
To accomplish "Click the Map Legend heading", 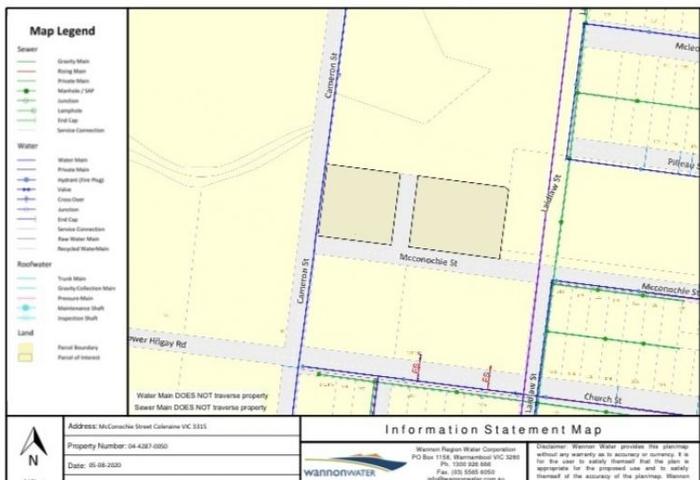I will (62, 31).
